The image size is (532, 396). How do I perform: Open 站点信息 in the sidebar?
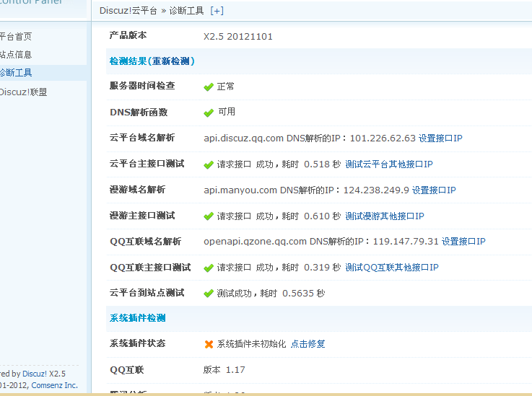tap(16, 55)
